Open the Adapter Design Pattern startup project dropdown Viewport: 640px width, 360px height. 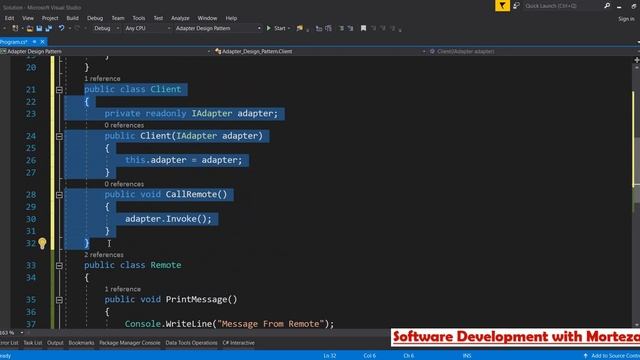coord(218,28)
